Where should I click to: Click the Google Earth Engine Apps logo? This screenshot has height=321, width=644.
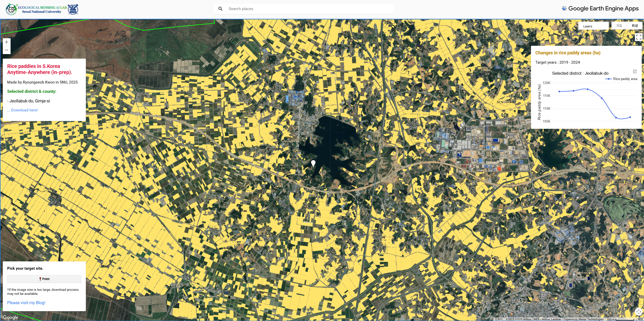click(x=600, y=9)
